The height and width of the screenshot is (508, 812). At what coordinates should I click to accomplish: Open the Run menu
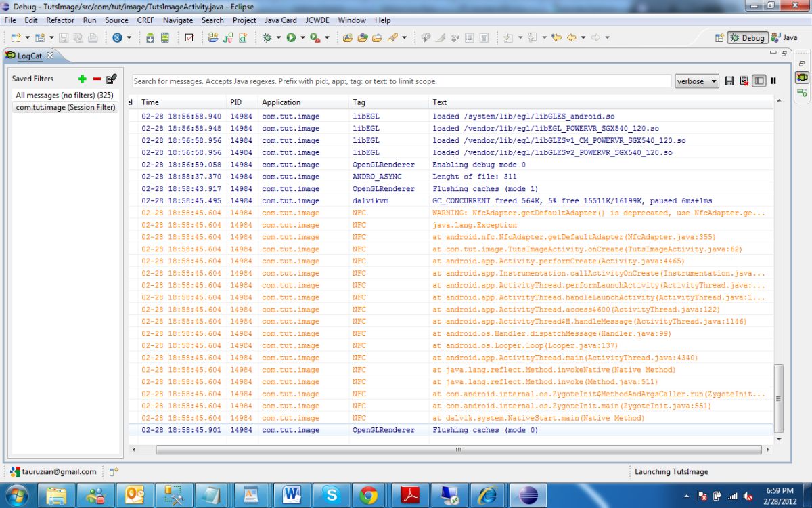[x=89, y=20]
